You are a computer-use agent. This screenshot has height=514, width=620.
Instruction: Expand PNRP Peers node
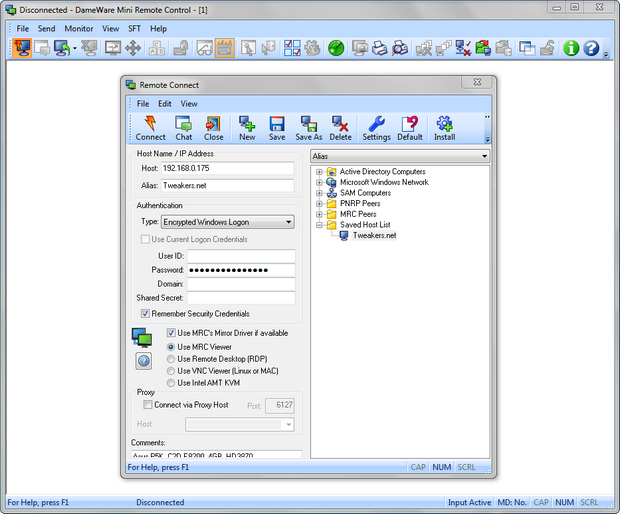click(x=319, y=204)
